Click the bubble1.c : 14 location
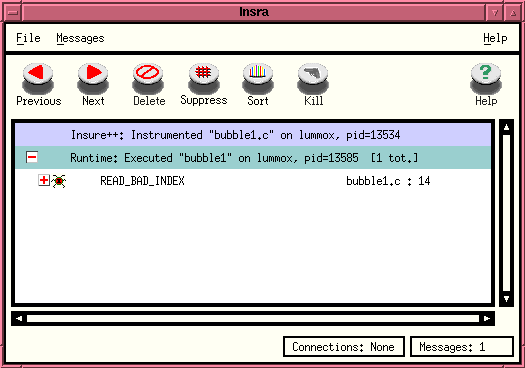This screenshot has height=368, width=525. (388, 181)
